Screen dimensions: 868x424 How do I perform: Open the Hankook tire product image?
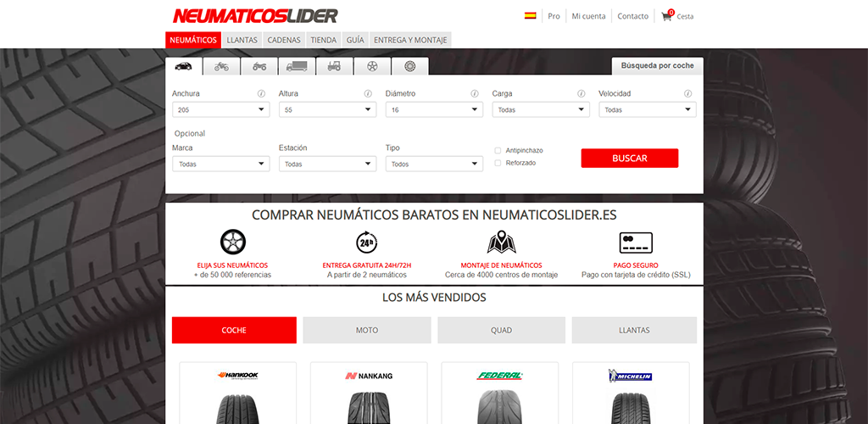coord(237,407)
